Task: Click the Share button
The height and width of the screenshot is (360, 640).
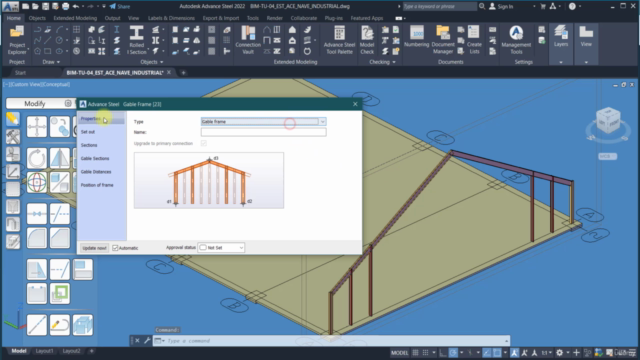Action: (x=120, y=7)
